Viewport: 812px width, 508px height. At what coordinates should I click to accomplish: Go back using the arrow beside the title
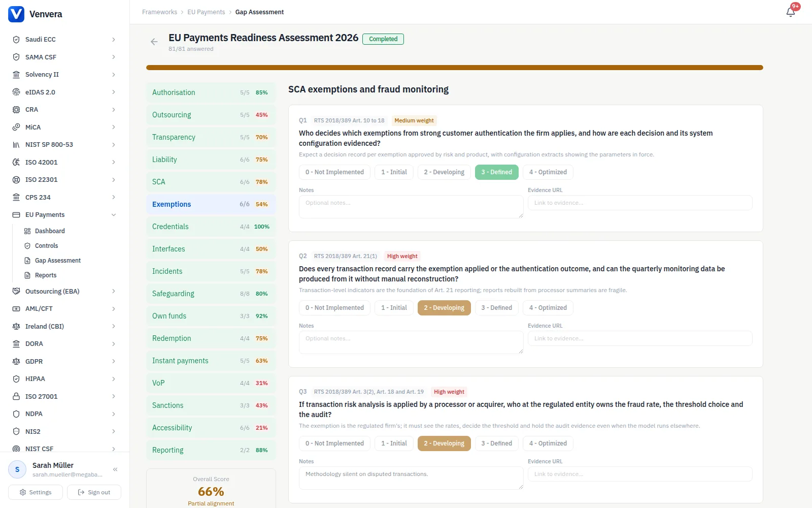click(154, 42)
